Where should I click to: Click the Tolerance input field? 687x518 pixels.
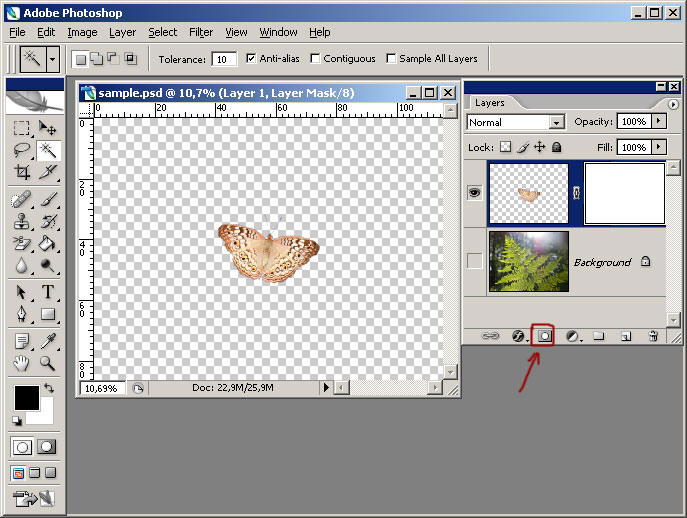coord(224,59)
